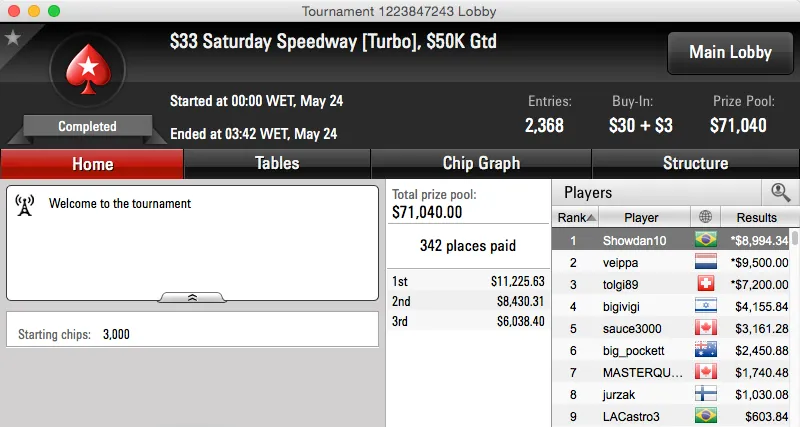This screenshot has height=427, width=800.
Task: Collapse the welcome message panel
Action: pos(192,297)
